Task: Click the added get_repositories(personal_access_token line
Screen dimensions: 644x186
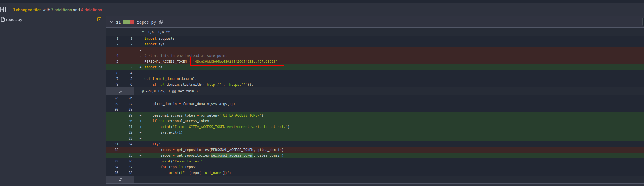Action: [x=222, y=155]
